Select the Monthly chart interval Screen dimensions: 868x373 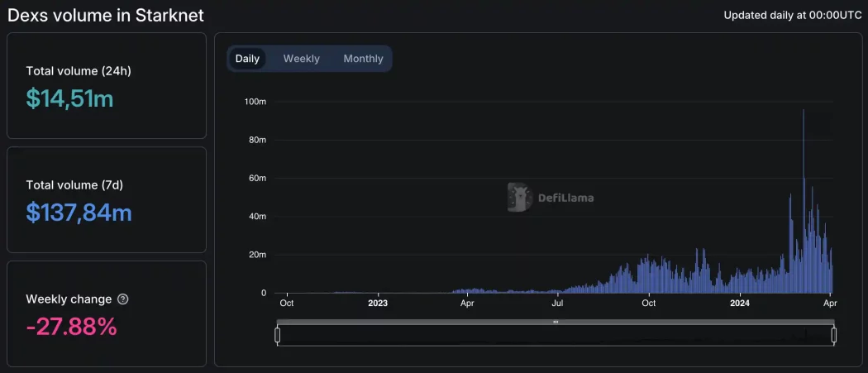(x=363, y=59)
